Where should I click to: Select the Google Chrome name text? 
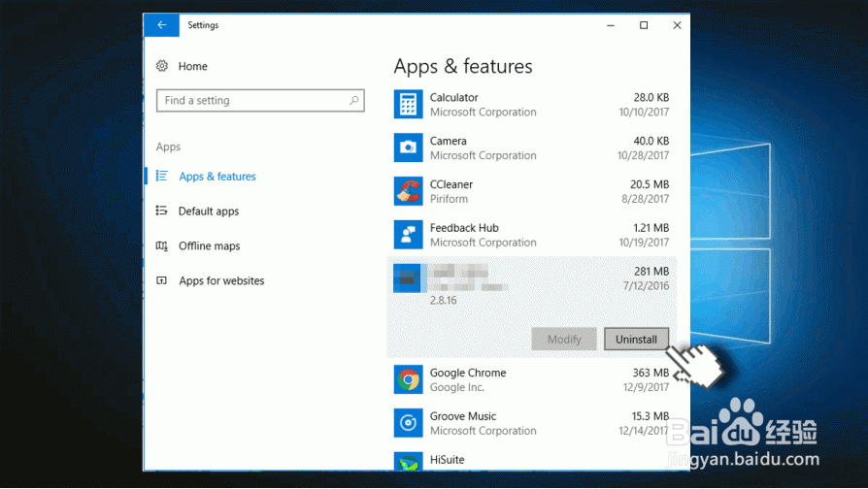pyautogui.click(x=468, y=373)
